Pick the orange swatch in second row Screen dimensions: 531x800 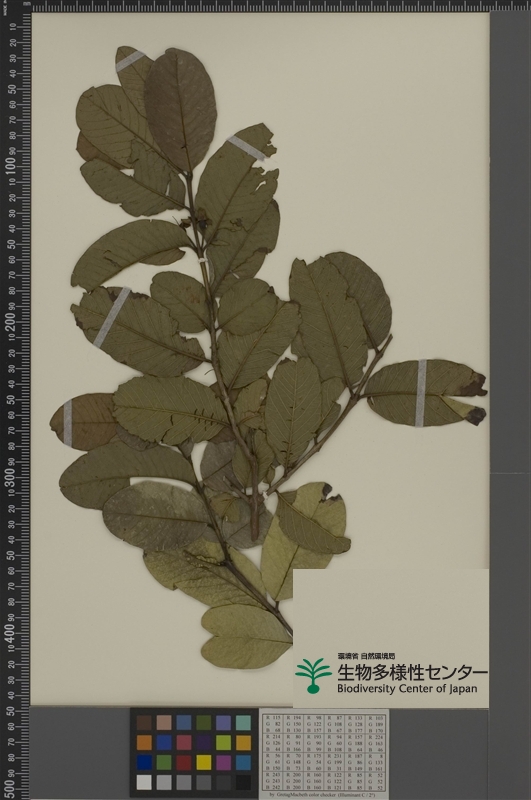point(144,742)
